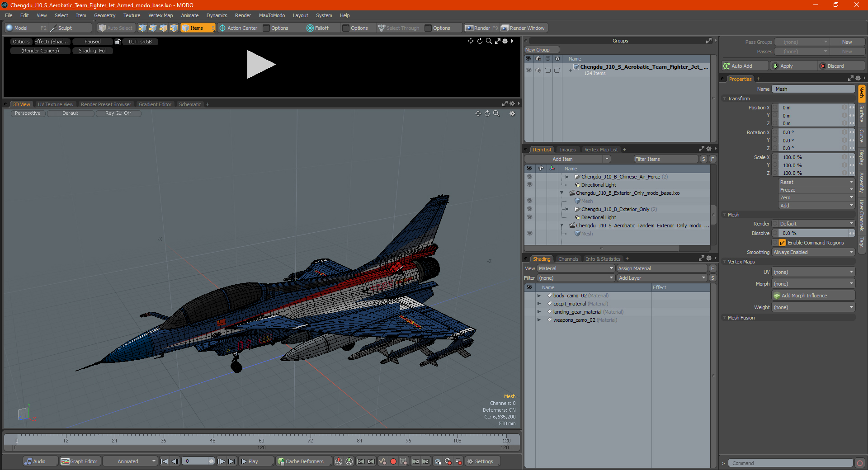Viewport: 868px width, 470px height.
Task: Go to last frame in transport
Action: [x=232, y=461]
